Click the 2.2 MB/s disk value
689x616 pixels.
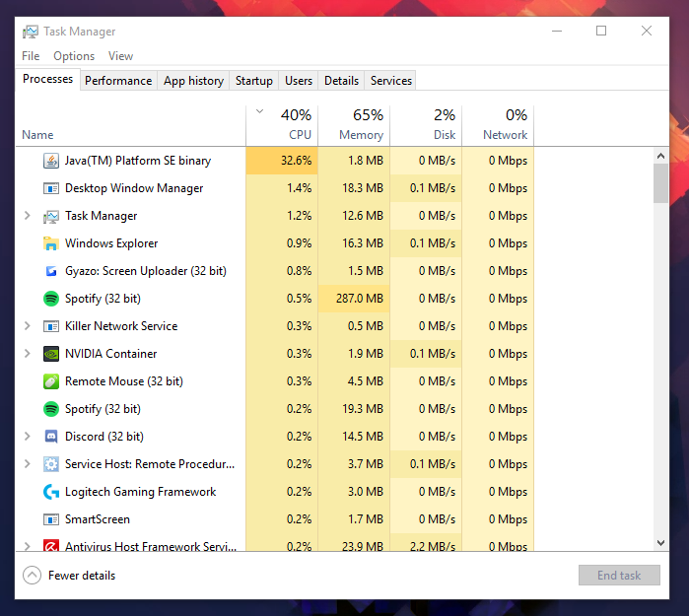[x=433, y=546]
